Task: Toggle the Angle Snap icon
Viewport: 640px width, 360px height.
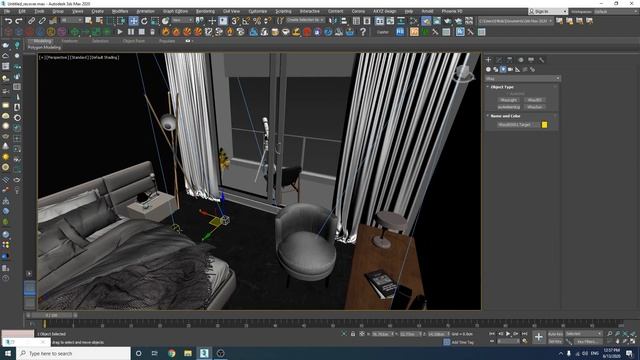Action: pos(246,20)
